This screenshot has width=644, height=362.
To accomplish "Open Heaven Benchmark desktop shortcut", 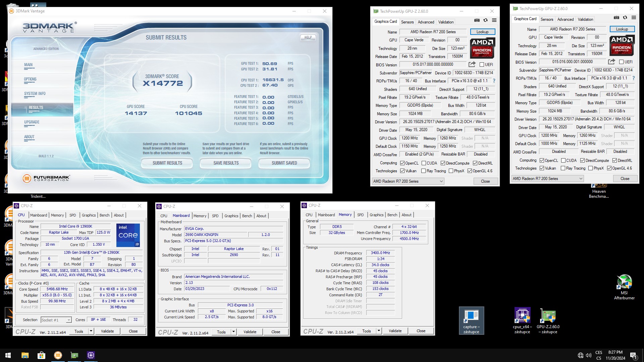I will (x=599, y=191).
